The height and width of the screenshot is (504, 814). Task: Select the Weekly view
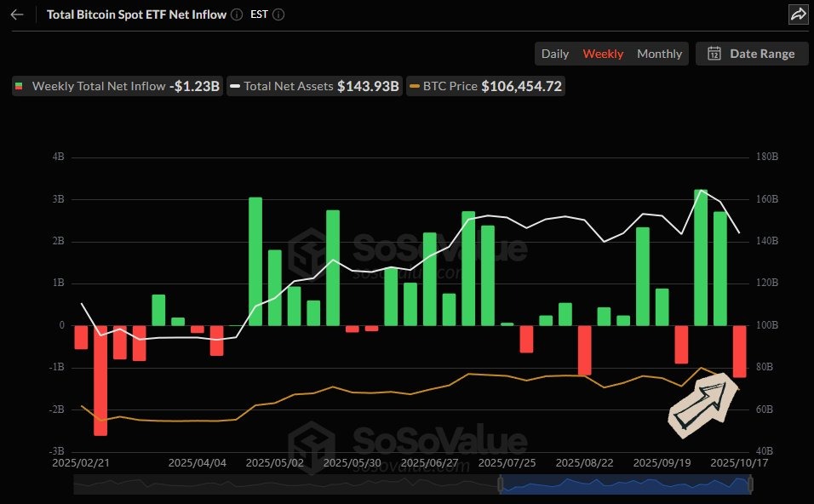603,53
